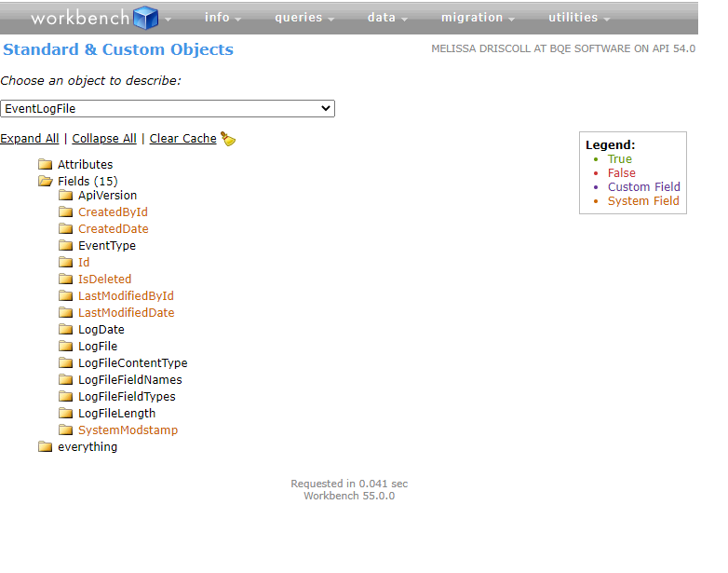728x573 pixels.
Task: Click the LastModifiedDate folder icon
Action: (x=65, y=312)
